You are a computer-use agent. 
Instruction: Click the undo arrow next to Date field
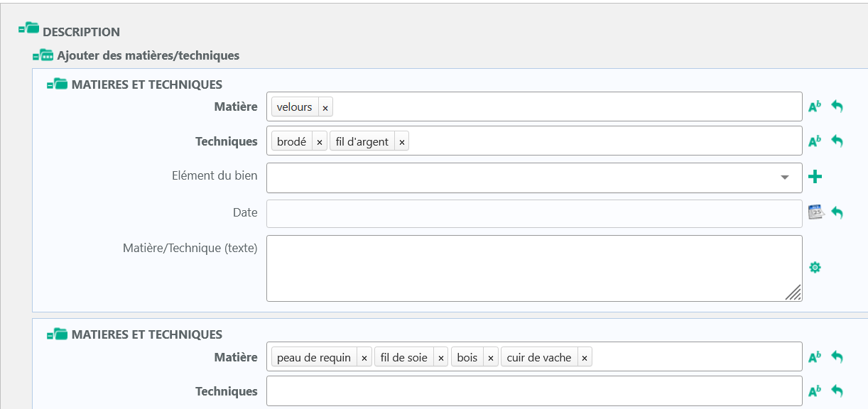tap(837, 212)
